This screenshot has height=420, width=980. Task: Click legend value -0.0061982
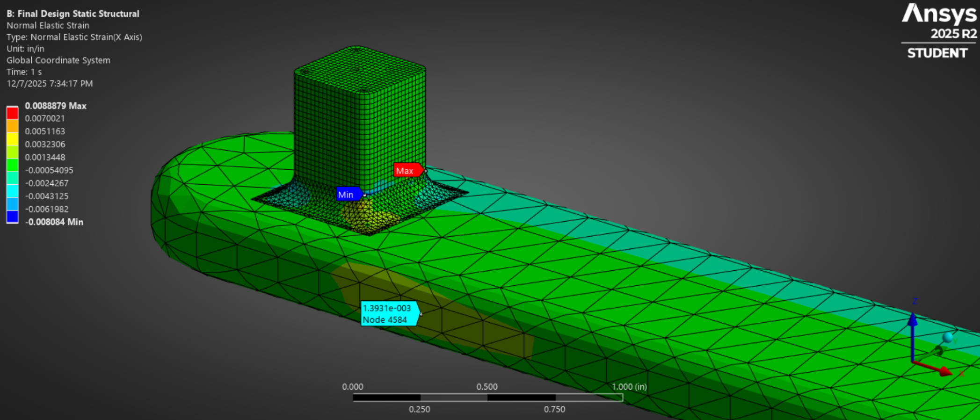click(x=47, y=209)
